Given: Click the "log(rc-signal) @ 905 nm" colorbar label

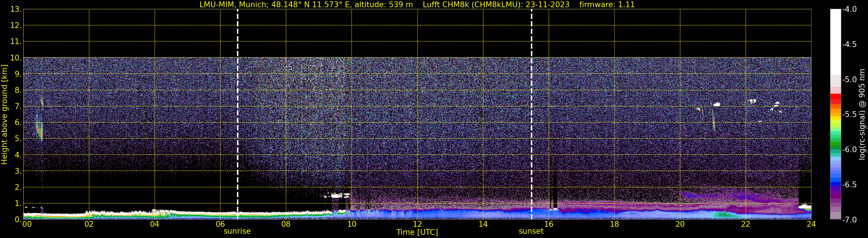Looking at the screenshot, I should pyautogui.click(x=862, y=114).
